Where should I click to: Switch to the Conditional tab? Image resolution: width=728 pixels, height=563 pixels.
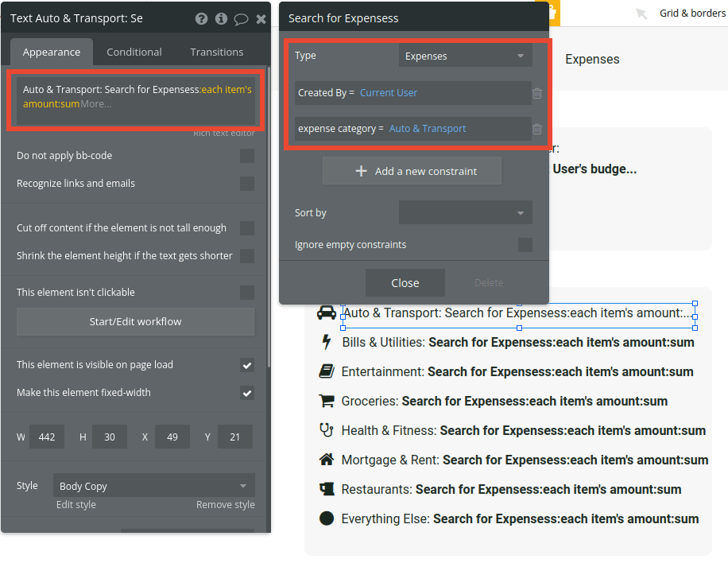point(134,52)
